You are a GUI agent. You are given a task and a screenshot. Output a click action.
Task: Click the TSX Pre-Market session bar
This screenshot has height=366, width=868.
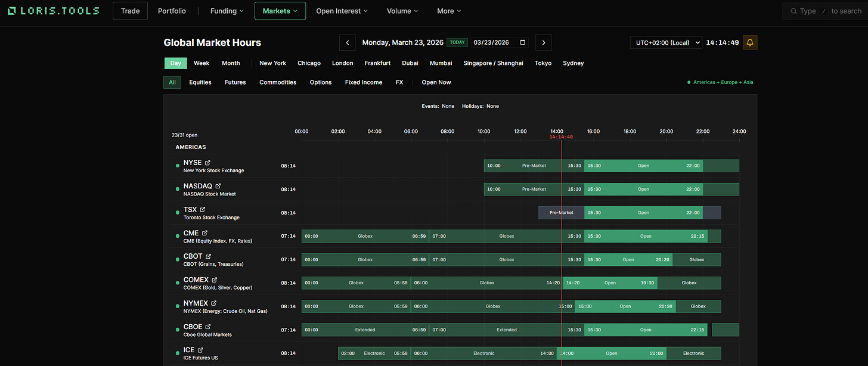pyautogui.click(x=561, y=212)
